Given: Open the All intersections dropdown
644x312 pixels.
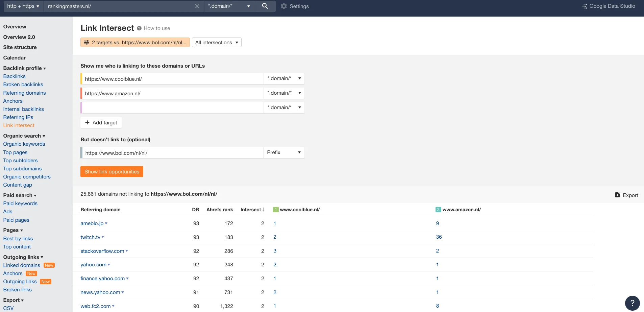Looking at the screenshot, I should pos(217,43).
